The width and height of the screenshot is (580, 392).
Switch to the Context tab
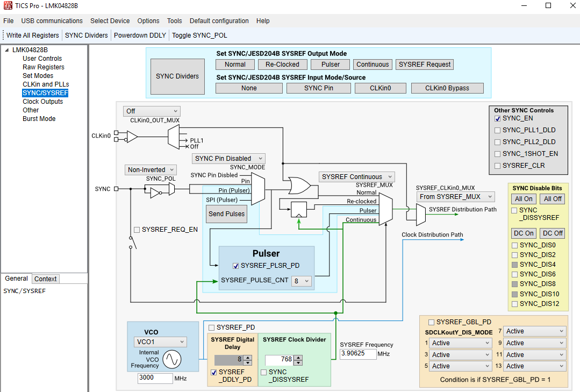coord(46,279)
